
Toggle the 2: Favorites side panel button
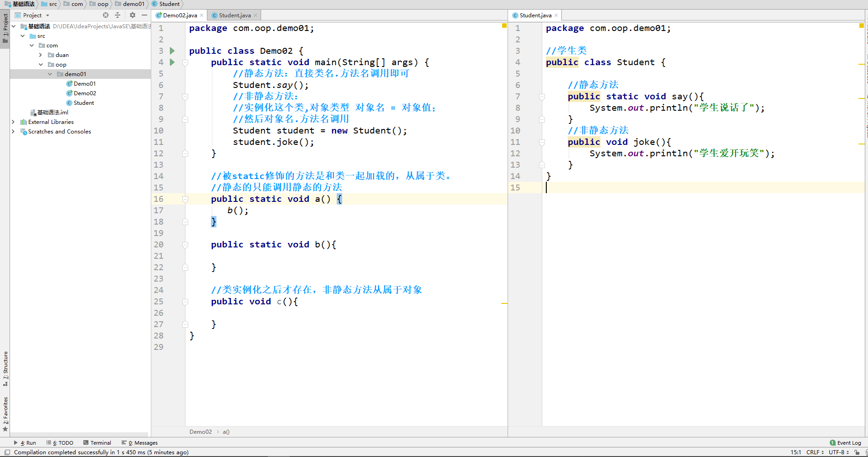point(5,414)
